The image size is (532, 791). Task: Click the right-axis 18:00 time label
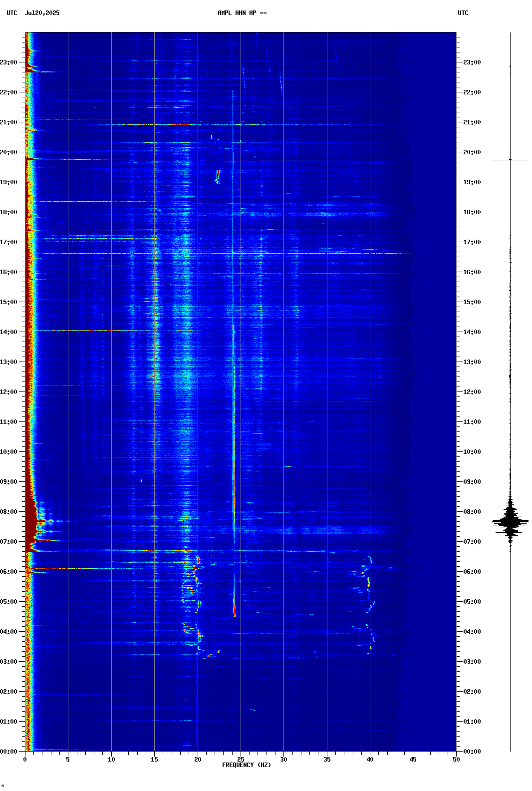472,212
